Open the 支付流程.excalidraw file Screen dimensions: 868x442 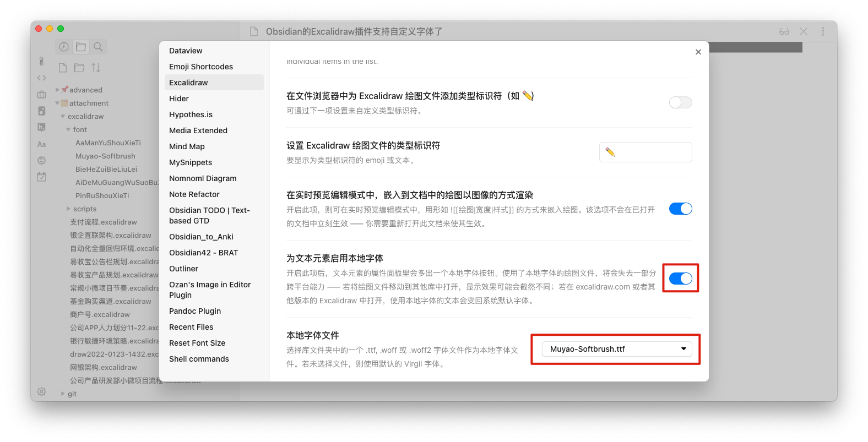click(x=104, y=222)
